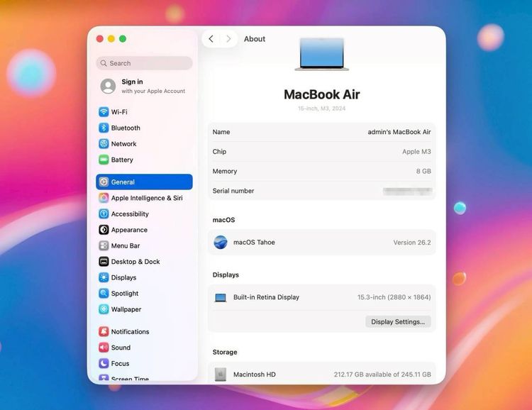Viewport: 532px width, 410px height.
Task: Open Desktop & Dock settings
Action: pos(144,262)
